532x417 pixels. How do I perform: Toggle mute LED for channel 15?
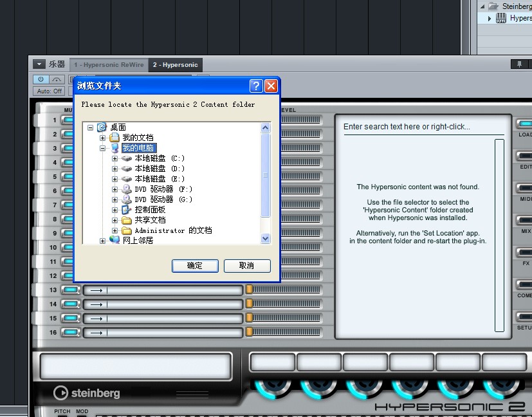71,319
